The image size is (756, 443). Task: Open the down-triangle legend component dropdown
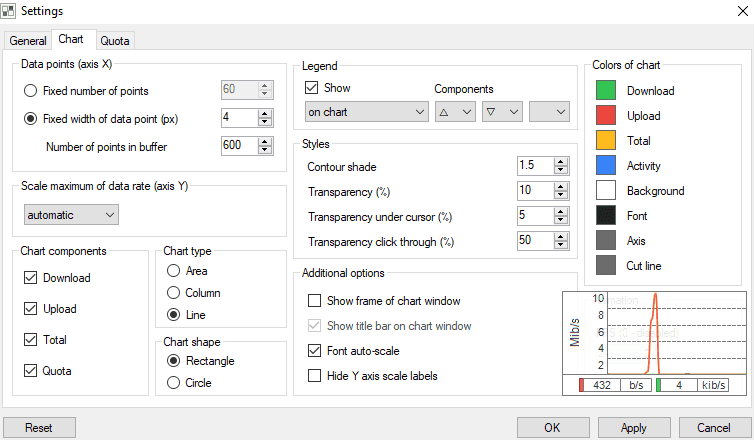(502, 112)
